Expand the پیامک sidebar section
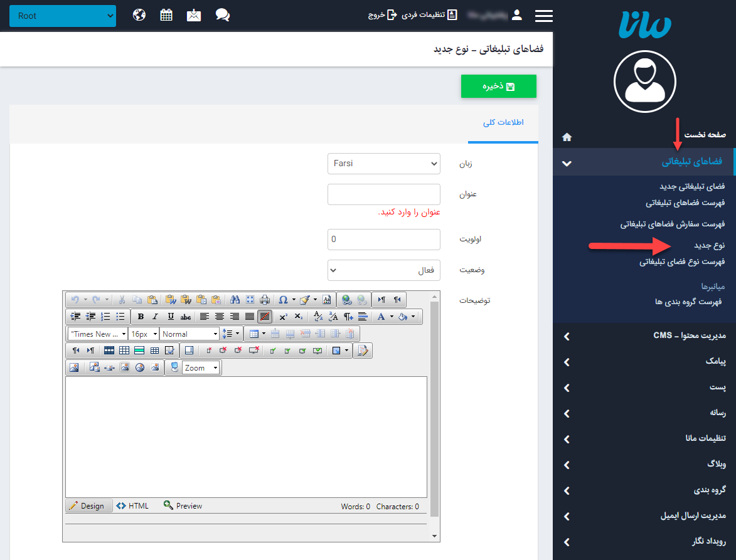 [644, 362]
